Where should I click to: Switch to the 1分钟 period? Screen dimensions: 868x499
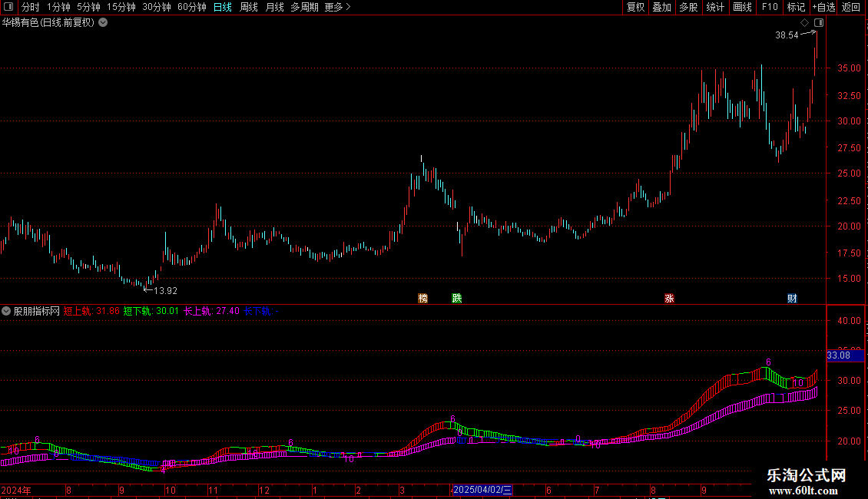click(58, 7)
